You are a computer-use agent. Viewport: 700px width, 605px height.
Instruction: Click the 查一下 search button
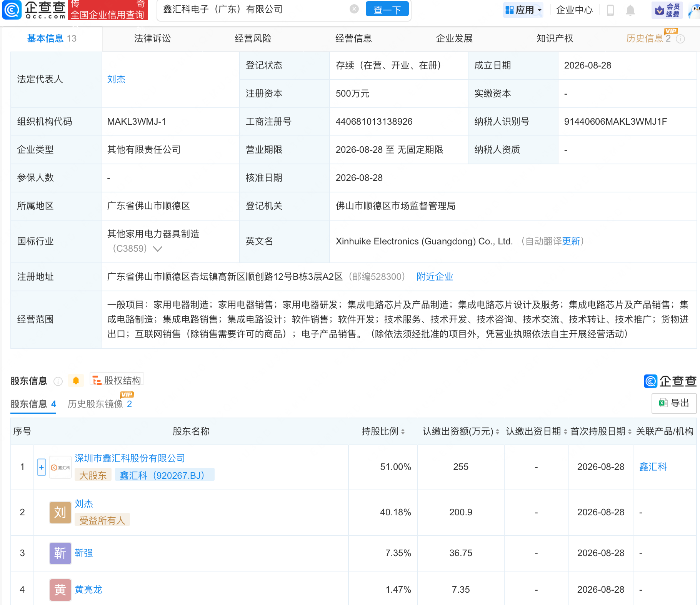[387, 10]
